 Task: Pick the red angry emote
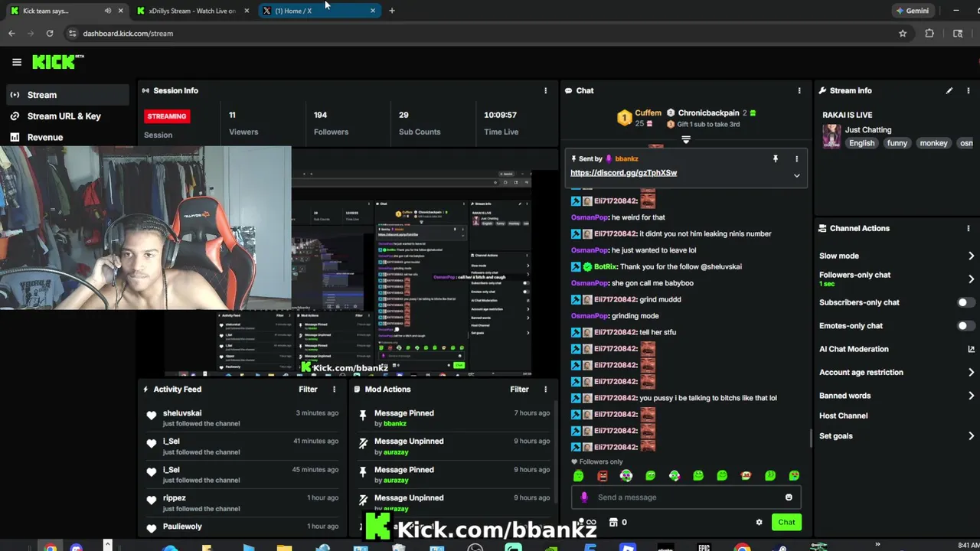click(603, 475)
